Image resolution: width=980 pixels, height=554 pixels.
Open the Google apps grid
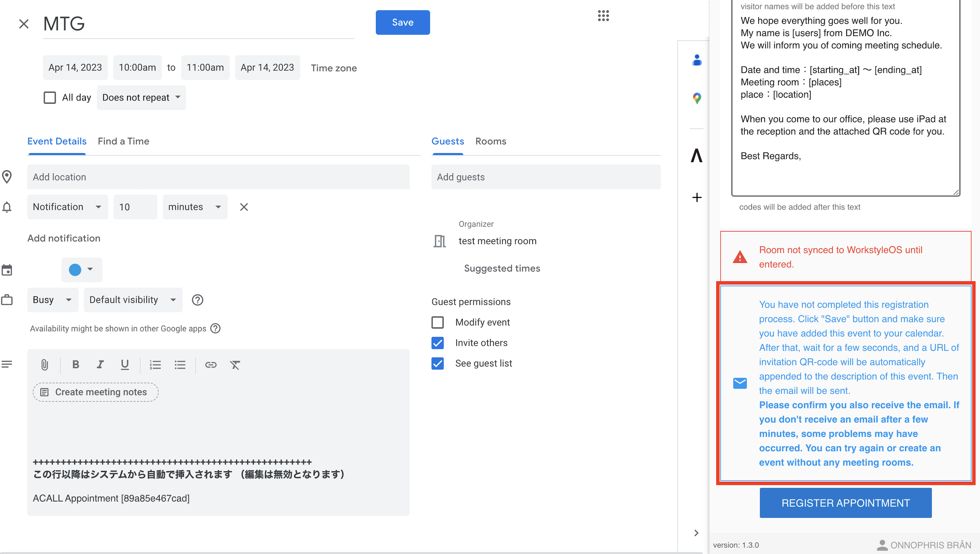click(603, 16)
